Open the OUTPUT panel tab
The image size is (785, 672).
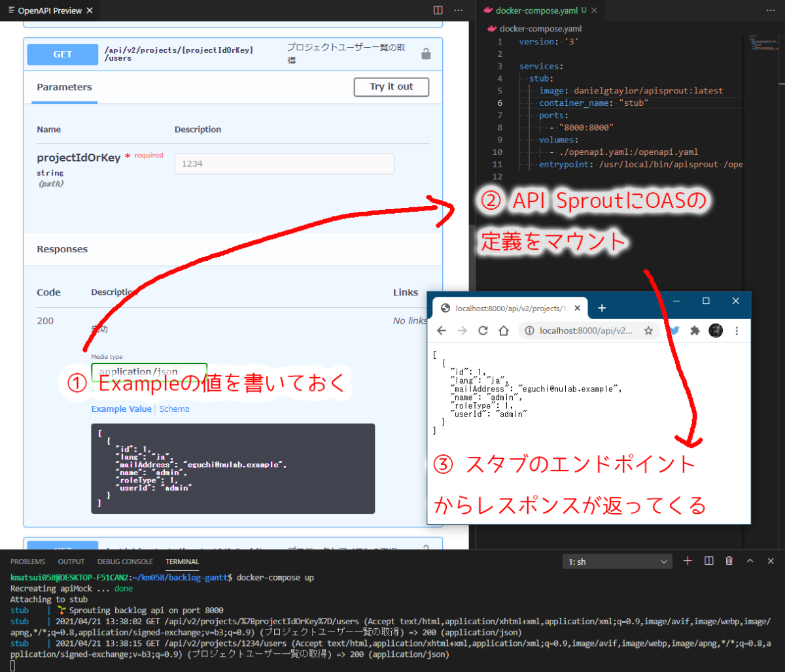[71, 562]
